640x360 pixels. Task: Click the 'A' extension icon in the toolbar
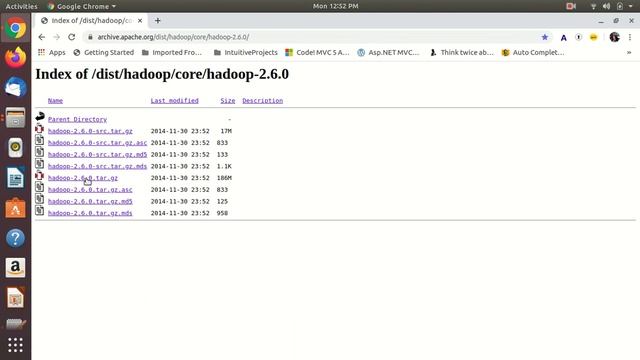point(563,38)
